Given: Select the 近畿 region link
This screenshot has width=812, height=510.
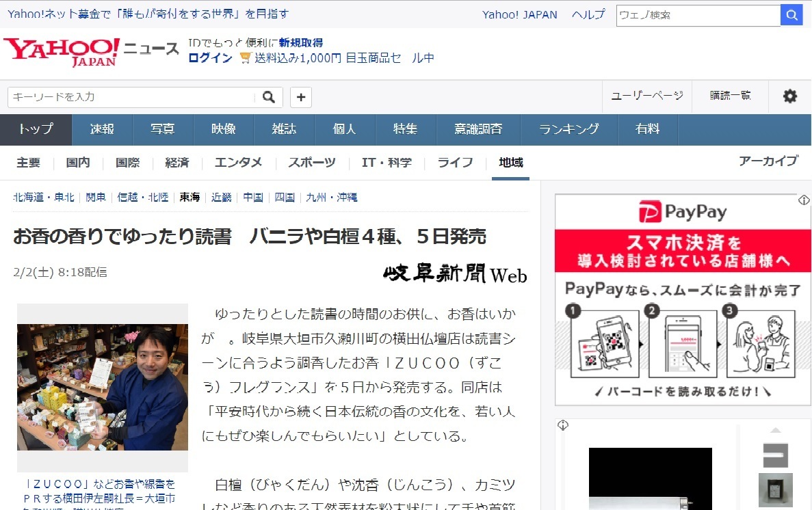Looking at the screenshot, I should click(x=221, y=197).
